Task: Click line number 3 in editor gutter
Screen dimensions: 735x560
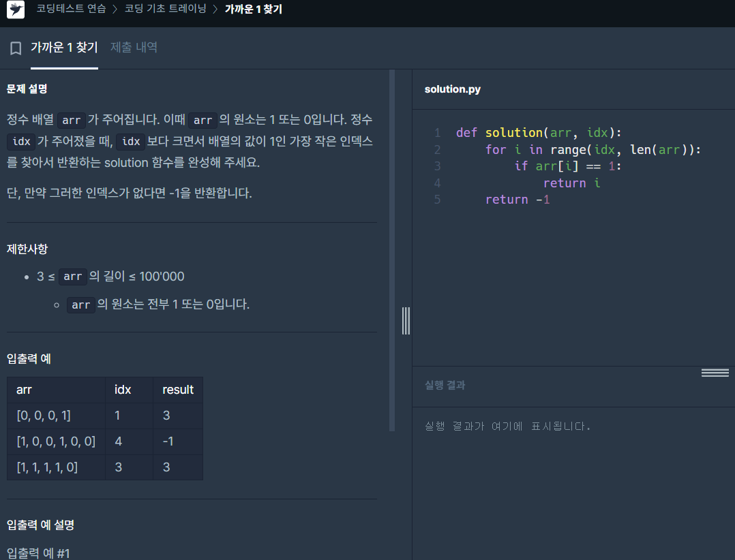Action: pyautogui.click(x=437, y=166)
